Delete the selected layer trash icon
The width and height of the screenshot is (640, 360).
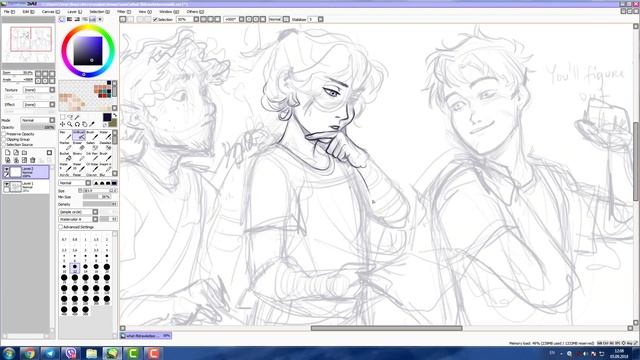tap(33, 160)
